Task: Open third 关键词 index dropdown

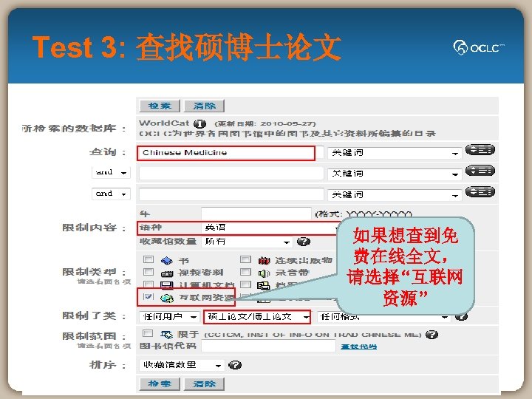Action: click(395, 195)
